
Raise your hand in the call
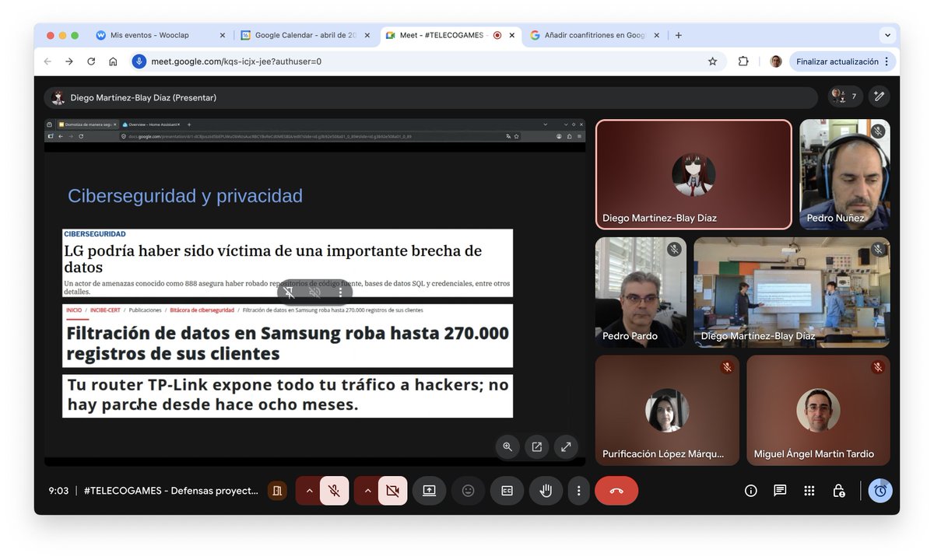546,491
